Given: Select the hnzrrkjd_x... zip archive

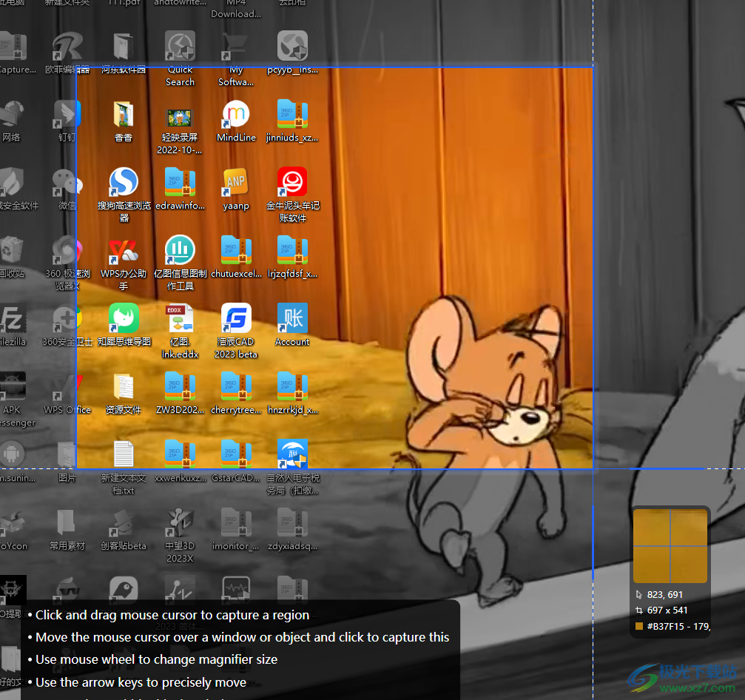Looking at the screenshot, I should coord(292,386).
